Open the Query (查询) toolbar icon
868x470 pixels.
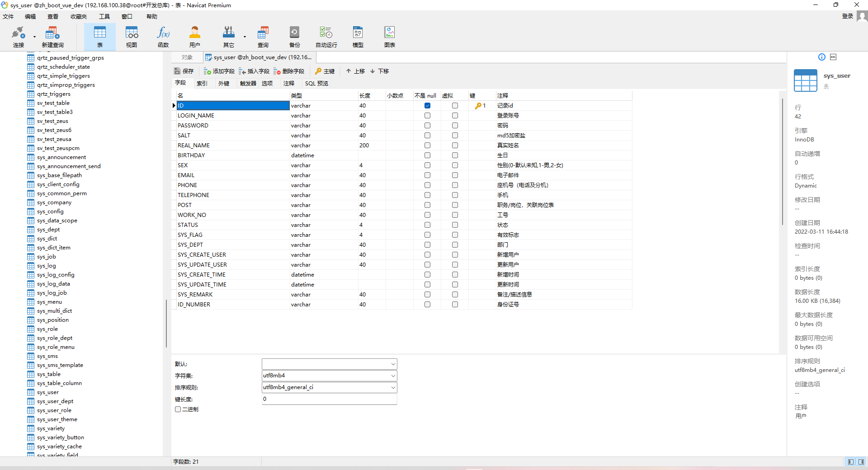[x=263, y=36]
